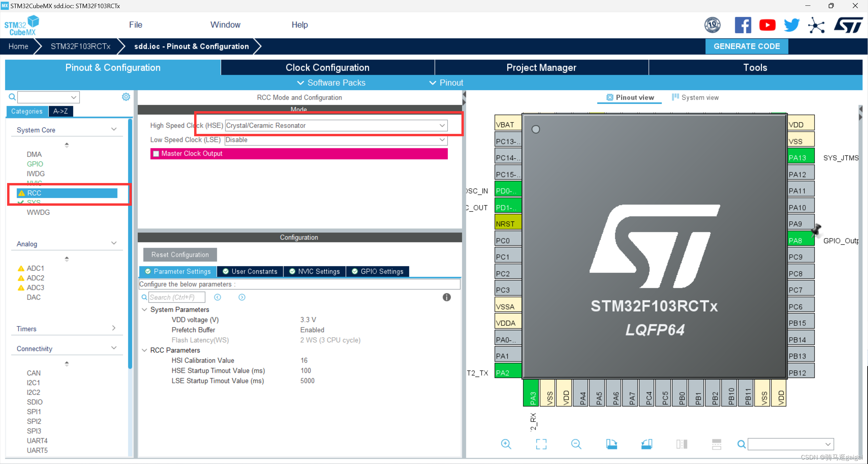This screenshot has height=464, width=868.
Task: Rotate the chip clockwise
Action: click(x=612, y=444)
